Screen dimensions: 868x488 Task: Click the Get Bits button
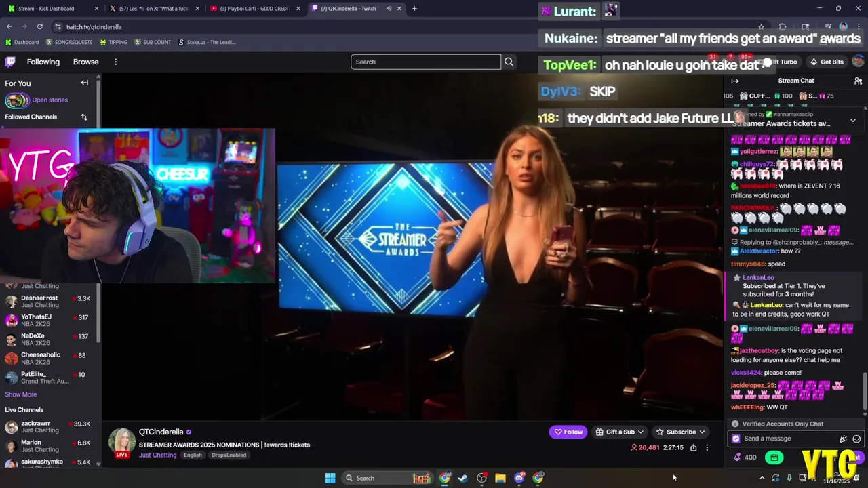(827, 62)
